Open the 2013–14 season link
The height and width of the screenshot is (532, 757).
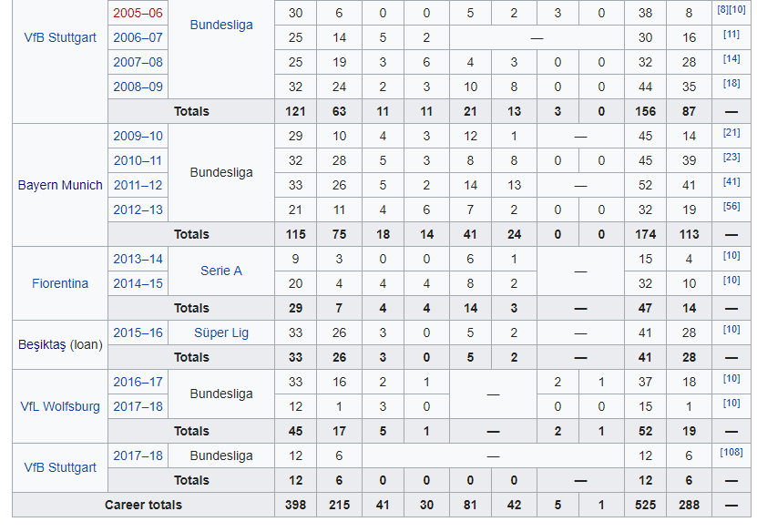click(138, 259)
